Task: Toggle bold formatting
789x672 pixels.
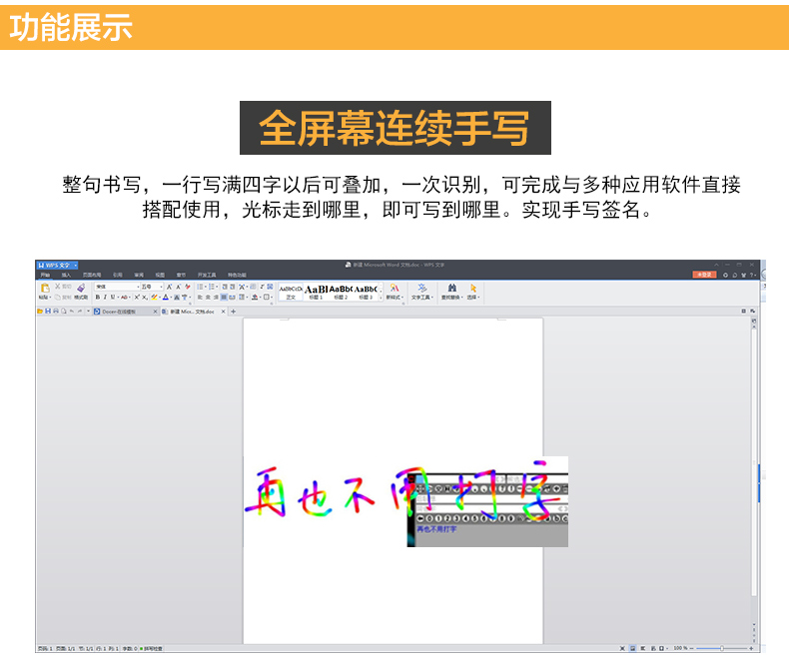Action: 98,298
